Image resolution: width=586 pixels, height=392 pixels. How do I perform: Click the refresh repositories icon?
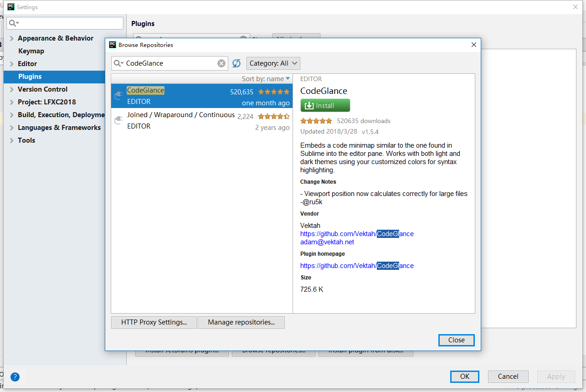click(x=236, y=63)
